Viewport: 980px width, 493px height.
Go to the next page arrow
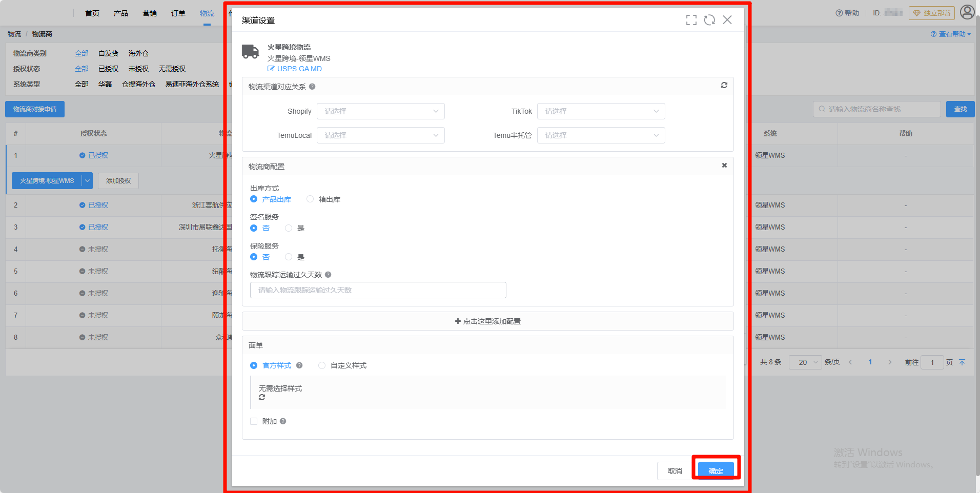coord(890,362)
